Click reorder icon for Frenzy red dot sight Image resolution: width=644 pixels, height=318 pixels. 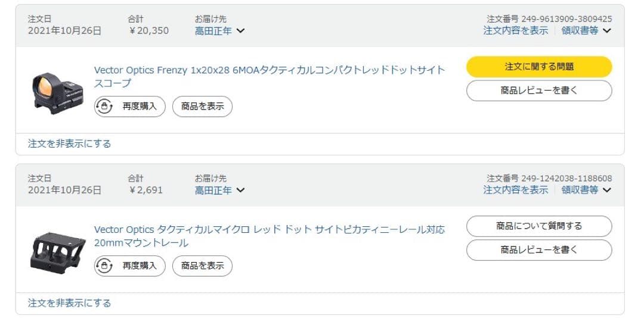pyautogui.click(x=105, y=107)
